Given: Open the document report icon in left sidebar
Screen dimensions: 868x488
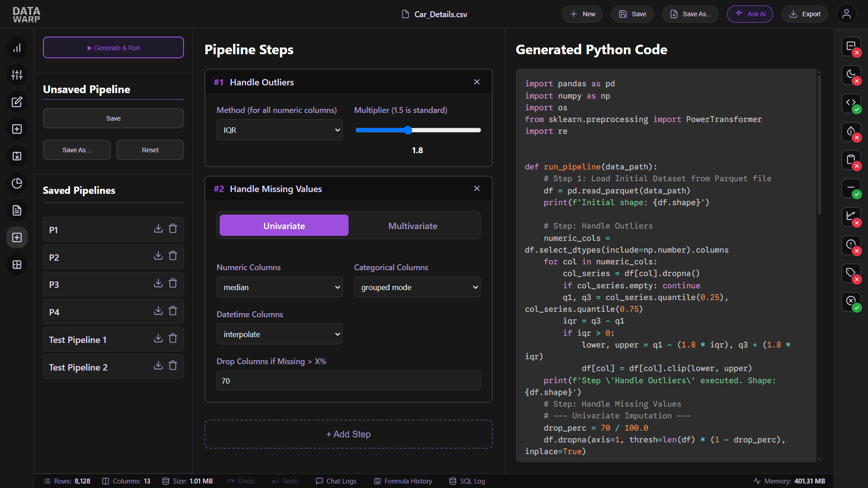Looking at the screenshot, I should pos(17,210).
